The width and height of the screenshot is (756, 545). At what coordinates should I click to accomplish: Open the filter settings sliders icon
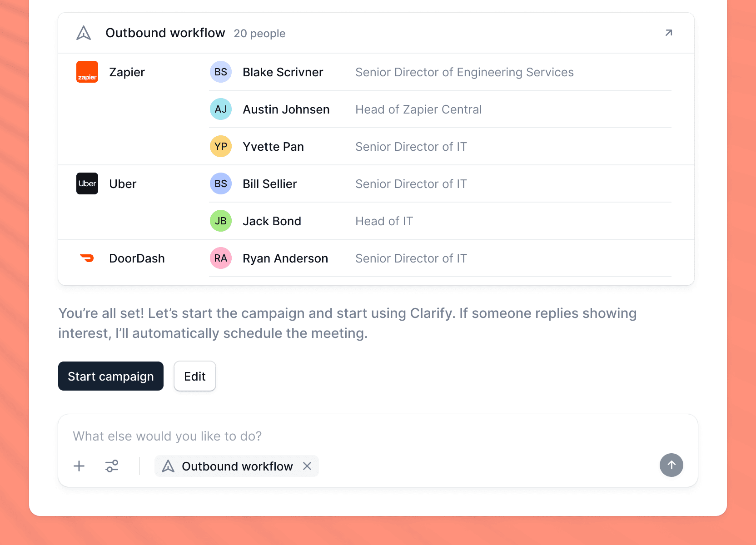112,466
